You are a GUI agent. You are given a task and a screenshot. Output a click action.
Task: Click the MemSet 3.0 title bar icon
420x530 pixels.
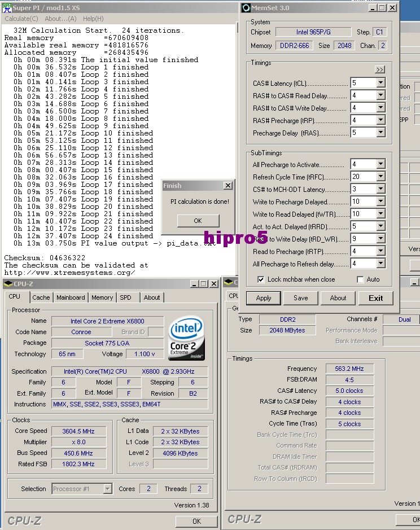(x=246, y=8)
